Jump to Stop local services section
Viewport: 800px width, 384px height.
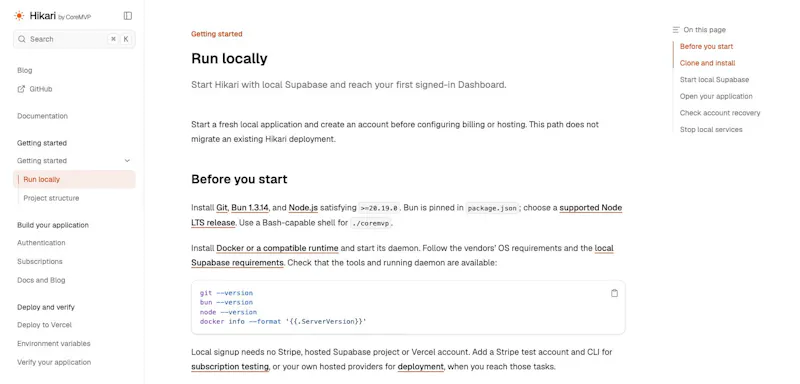tap(711, 130)
